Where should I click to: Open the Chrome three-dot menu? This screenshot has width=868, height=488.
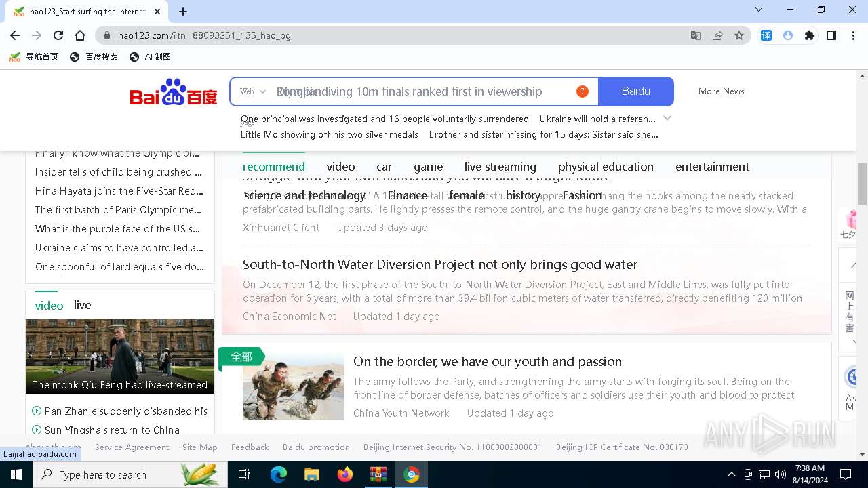point(853,35)
